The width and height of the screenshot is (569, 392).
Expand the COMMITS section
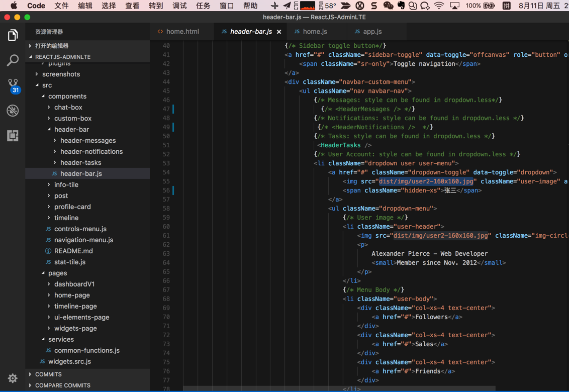coord(48,374)
